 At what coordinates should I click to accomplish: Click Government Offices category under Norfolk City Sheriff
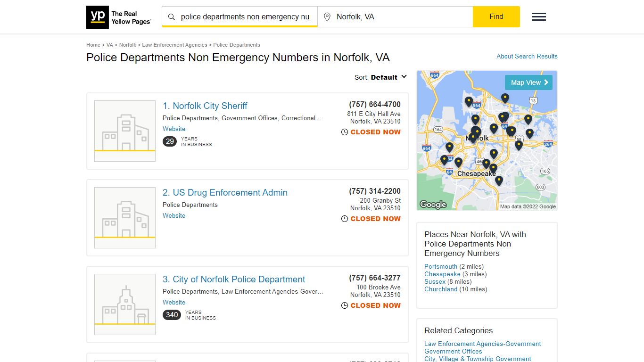coord(249,118)
